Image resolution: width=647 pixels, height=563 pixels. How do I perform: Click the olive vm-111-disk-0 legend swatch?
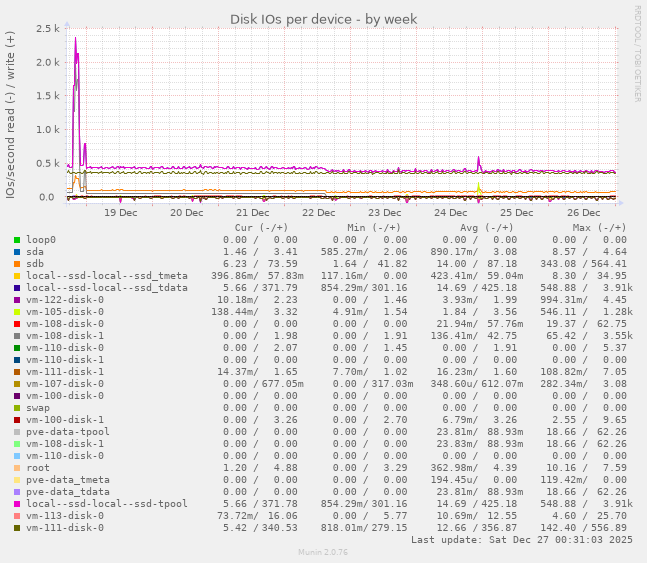pyautogui.click(x=17, y=528)
